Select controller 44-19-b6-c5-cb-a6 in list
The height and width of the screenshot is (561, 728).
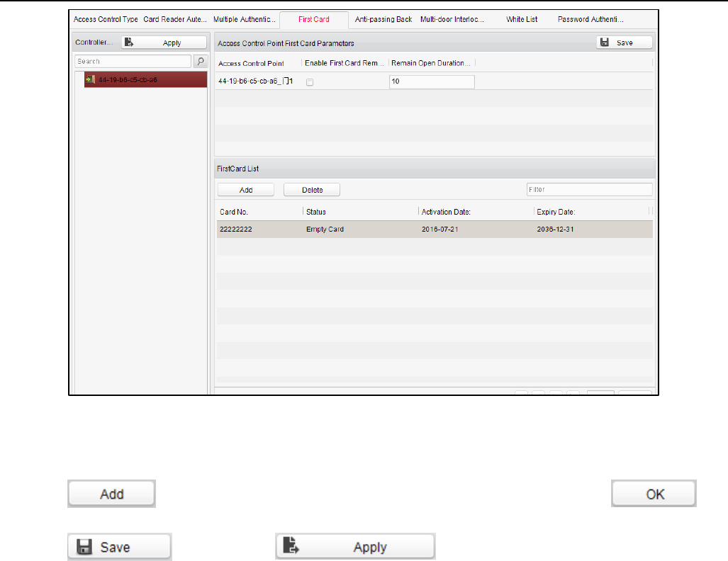145,80
